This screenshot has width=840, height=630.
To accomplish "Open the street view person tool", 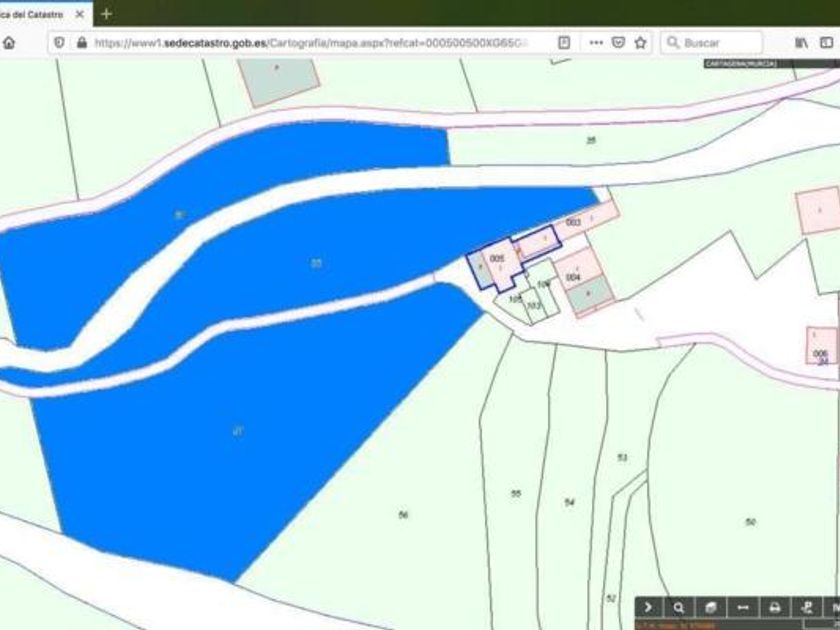I will [x=807, y=608].
